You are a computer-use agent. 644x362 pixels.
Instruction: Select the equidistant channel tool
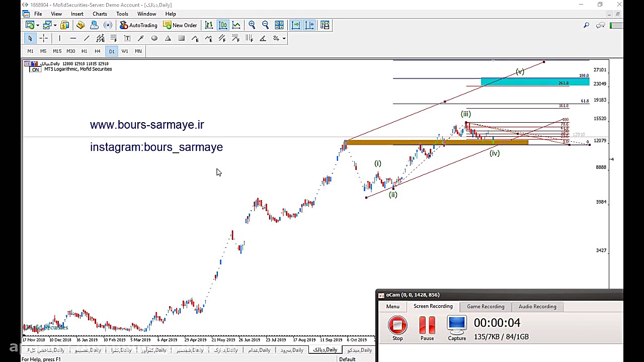click(x=100, y=38)
